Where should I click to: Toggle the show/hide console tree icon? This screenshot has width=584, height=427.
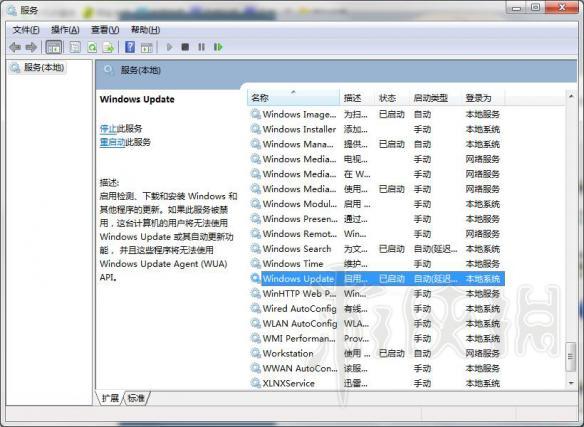click(x=54, y=47)
